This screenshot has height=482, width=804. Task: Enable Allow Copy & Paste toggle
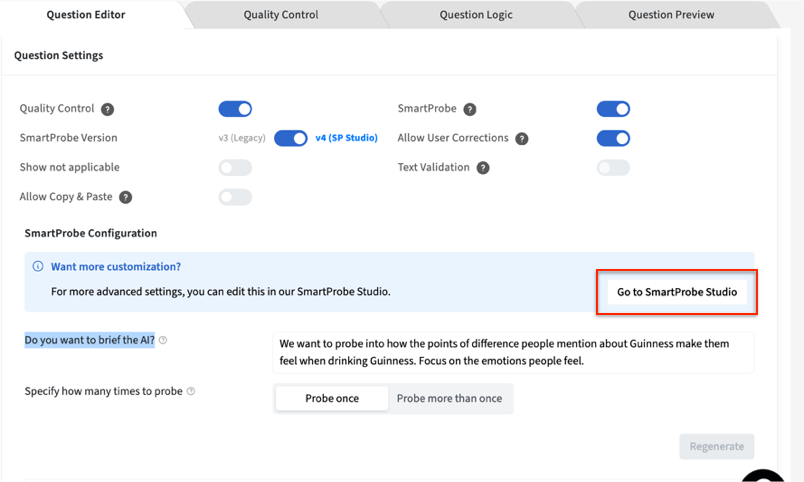pyautogui.click(x=235, y=197)
